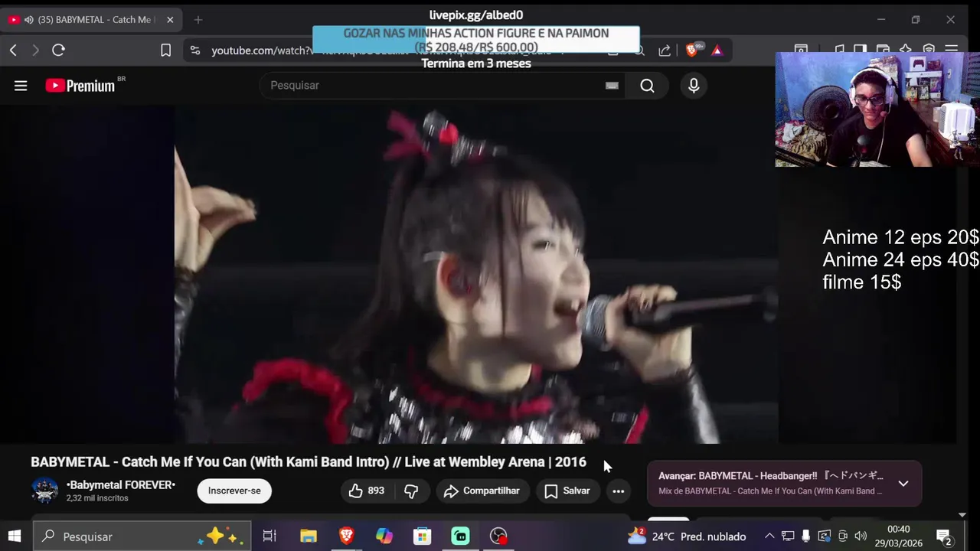Click the Compartilhar share button
Viewport: 980px width, 551px height.
pos(482,491)
